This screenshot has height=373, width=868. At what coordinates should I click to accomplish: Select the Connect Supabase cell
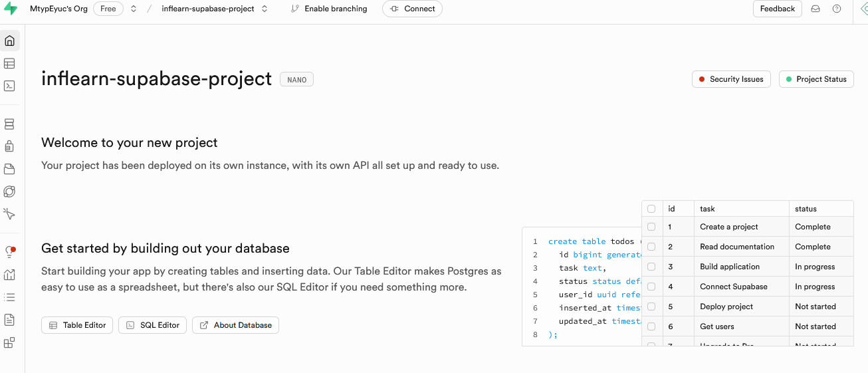pos(742,287)
